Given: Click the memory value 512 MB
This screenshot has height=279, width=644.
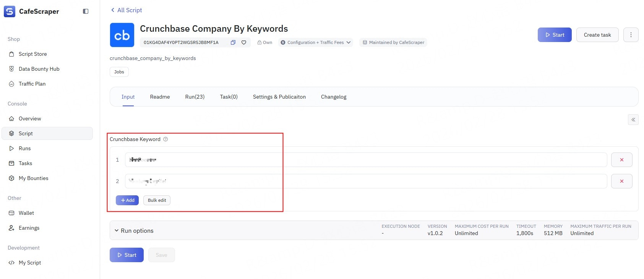Looking at the screenshot, I should point(553,233).
